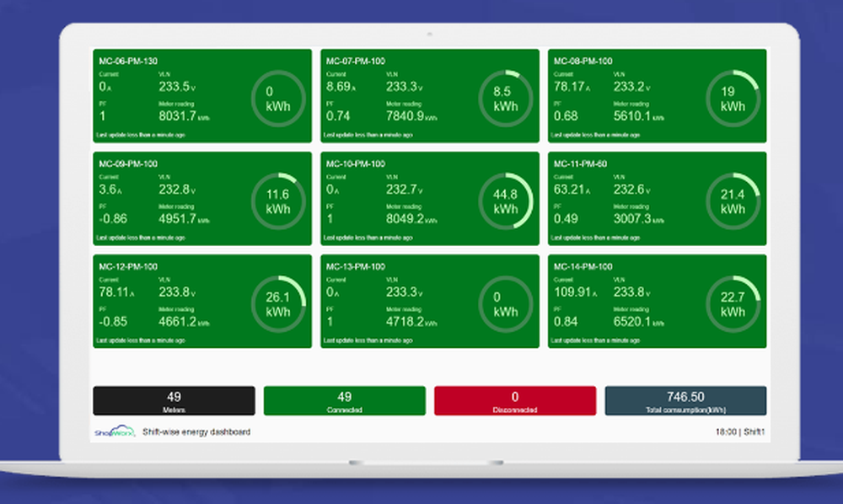
Task: Select the MC-11-PM-60 card title
Action: [580, 164]
